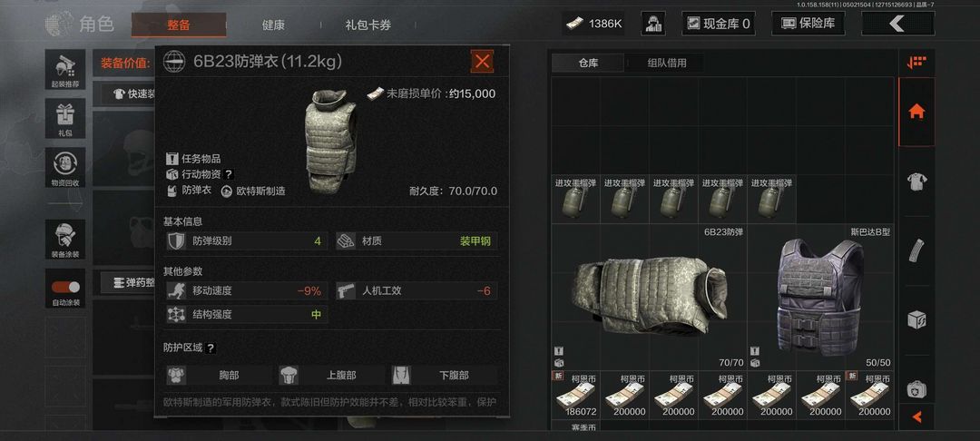Click the help question mark beside 防护区域
Viewport: 980px width, 441px height.
[x=211, y=348]
